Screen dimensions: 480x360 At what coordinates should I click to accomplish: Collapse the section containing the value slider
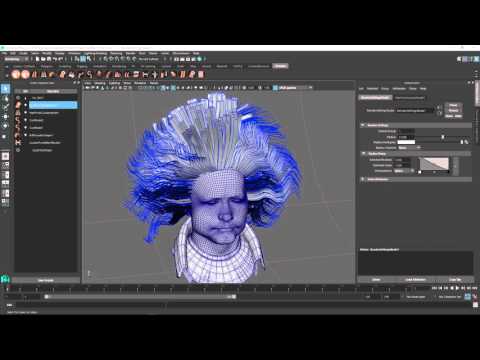click(363, 125)
